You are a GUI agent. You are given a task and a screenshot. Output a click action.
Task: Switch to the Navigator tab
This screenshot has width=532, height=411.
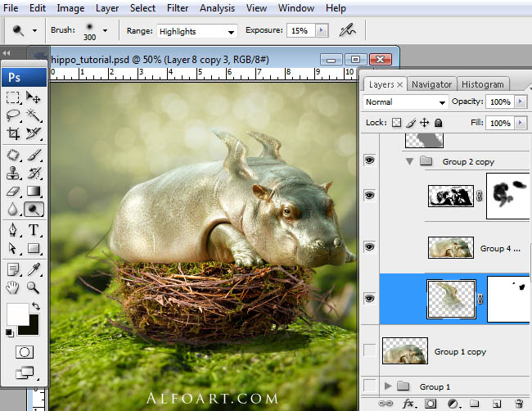click(x=431, y=84)
